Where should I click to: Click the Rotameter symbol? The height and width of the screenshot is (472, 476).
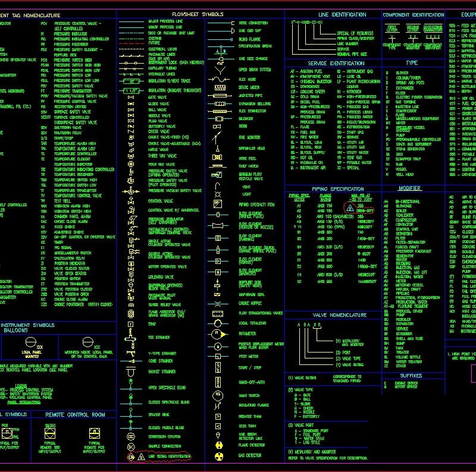coord(216,334)
